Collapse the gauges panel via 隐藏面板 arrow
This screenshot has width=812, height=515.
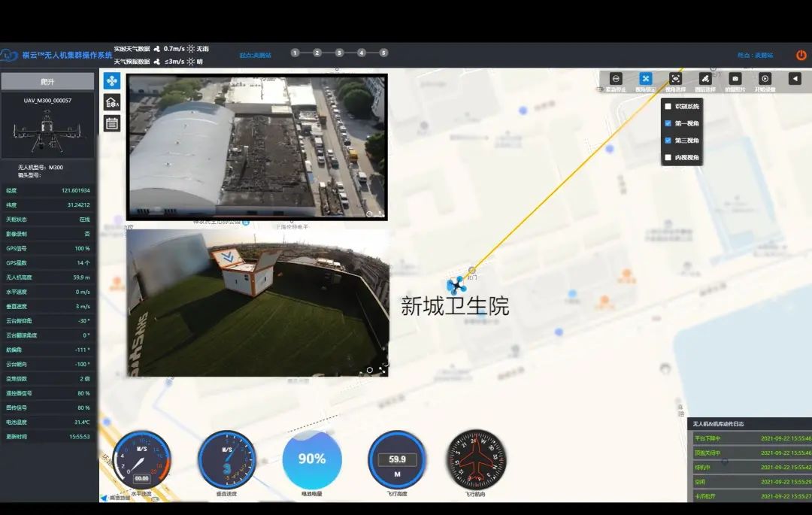pos(105,498)
